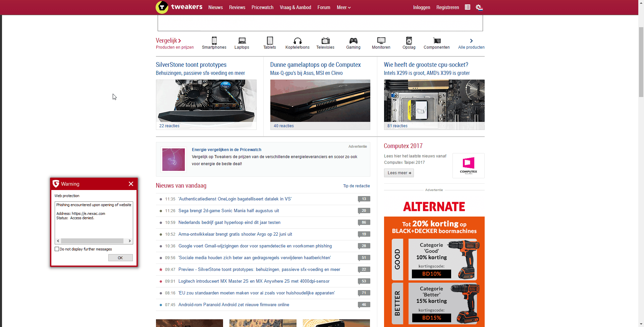Click right arrow of dialog horizontal scrollbar
The height and width of the screenshot is (327, 644).
coord(130,241)
